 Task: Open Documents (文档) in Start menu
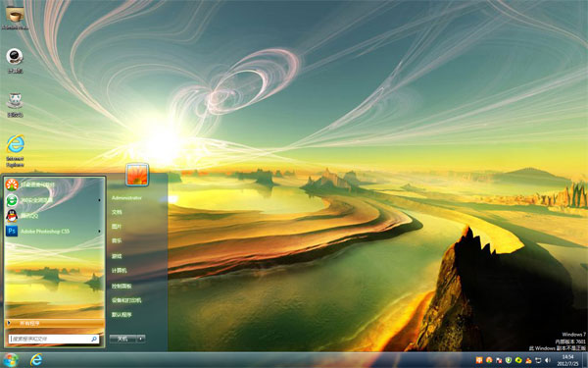(x=117, y=212)
